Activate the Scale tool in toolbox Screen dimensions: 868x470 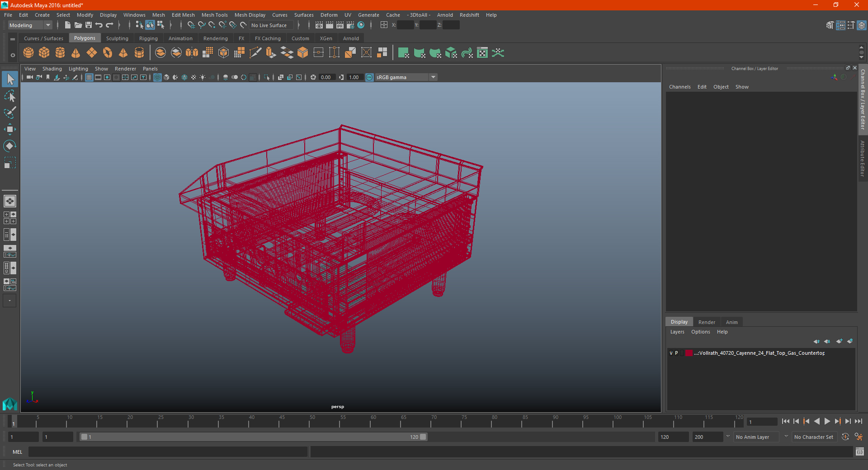[x=9, y=163]
